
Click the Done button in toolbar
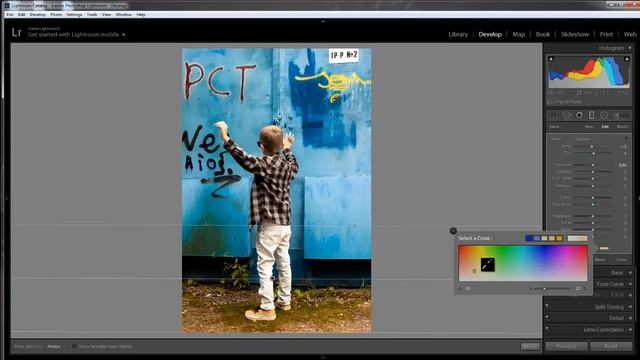pyautogui.click(x=530, y=347)
